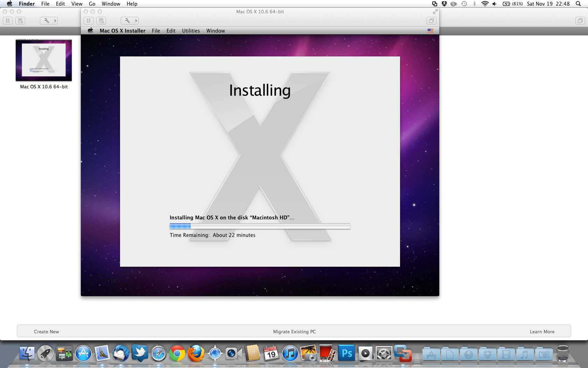Open wrench settings in the library window behind
588x368 pixels.
(47, 21)
